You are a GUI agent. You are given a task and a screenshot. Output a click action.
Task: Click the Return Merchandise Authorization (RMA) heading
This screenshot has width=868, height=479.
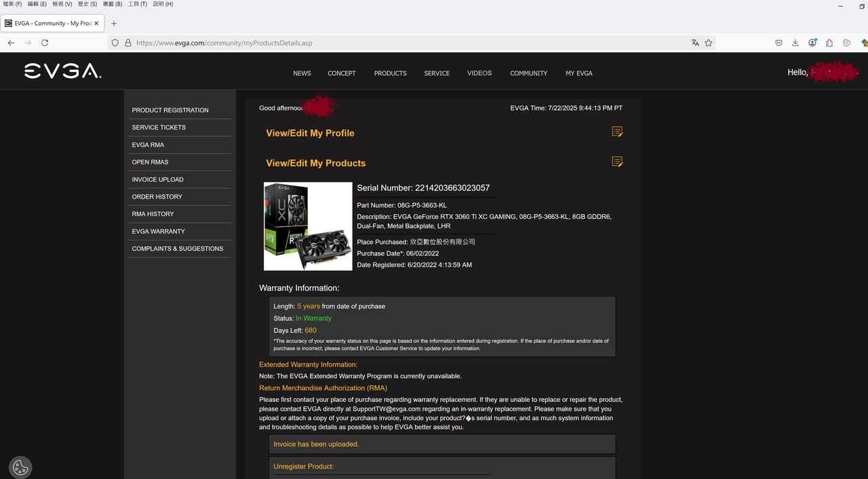323,388
